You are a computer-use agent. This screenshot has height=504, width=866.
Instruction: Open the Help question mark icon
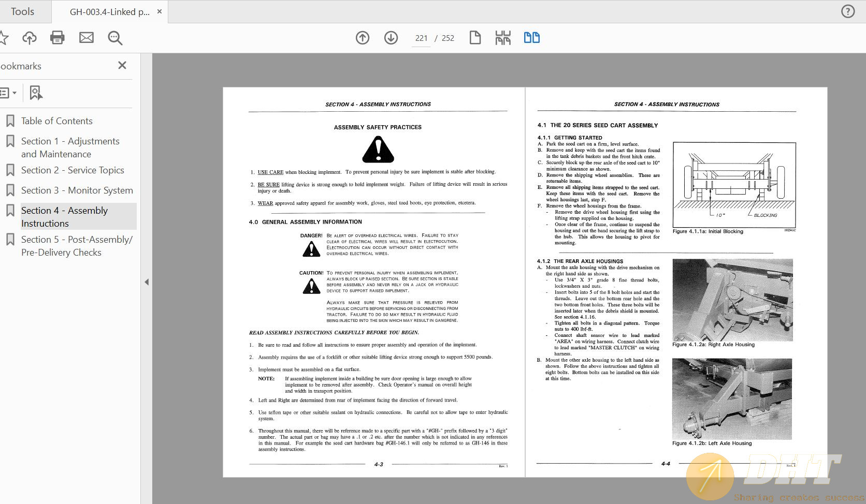pos(848,11)
